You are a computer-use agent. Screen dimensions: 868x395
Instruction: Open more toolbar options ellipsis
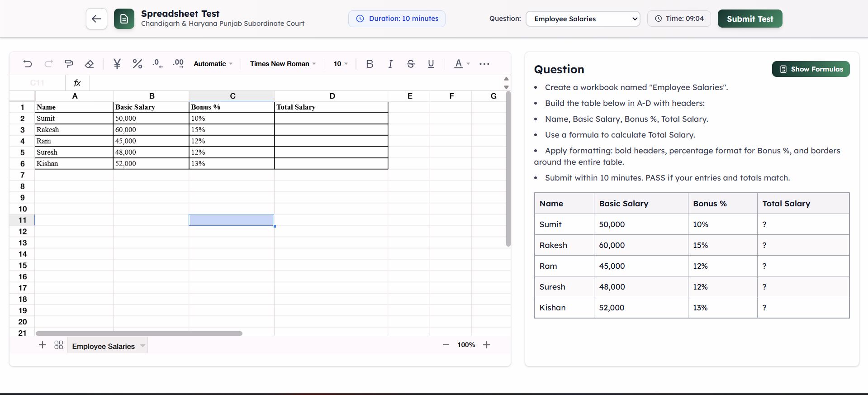(x=484, y=64)
